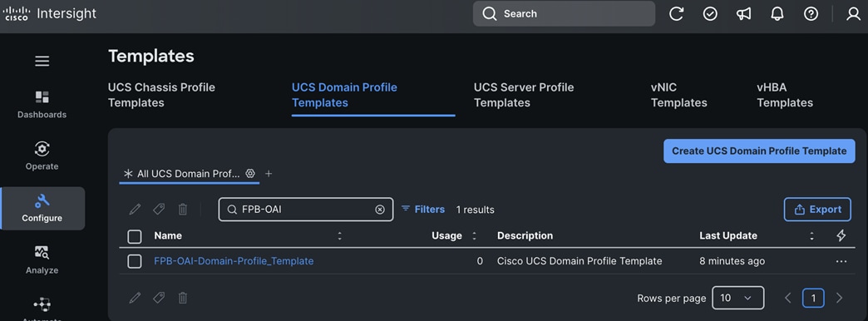Viewport: 868px width, 321px height.
Task: Go to the next page arrow
Action: [839, 298]
